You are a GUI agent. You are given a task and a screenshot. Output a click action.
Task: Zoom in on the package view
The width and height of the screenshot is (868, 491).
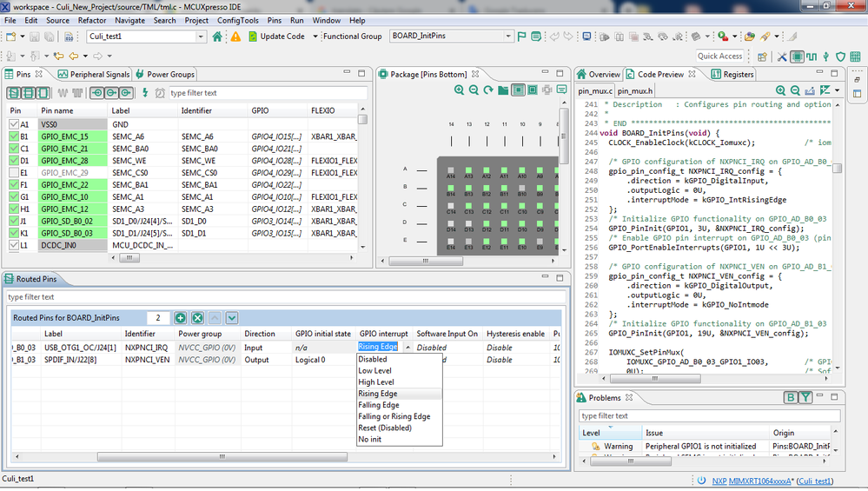click(x=459, y=90)
